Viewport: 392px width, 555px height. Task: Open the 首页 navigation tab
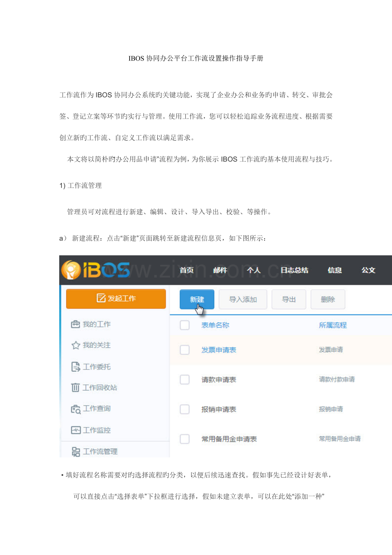click(187, 270)
